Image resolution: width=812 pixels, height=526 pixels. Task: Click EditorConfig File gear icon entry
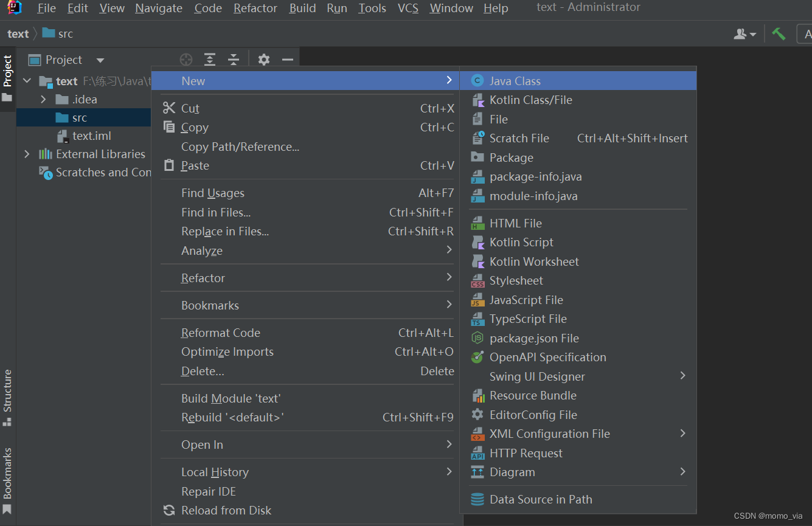478,415
